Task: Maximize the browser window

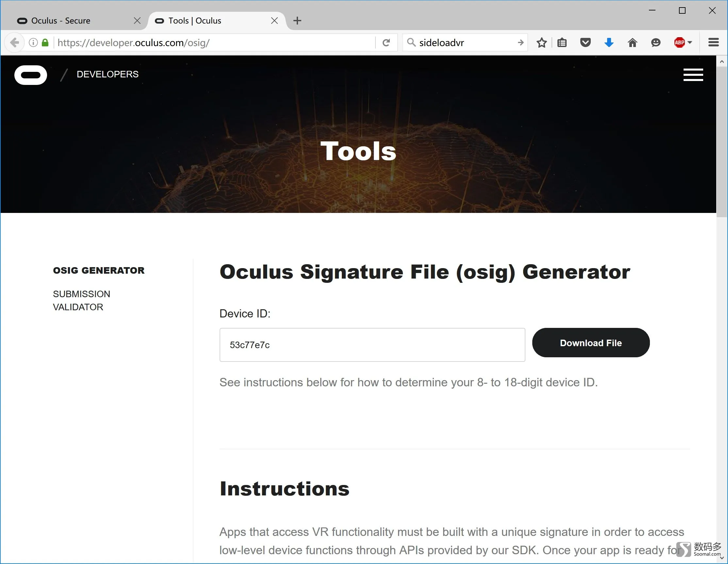Action: click(682, 10)
